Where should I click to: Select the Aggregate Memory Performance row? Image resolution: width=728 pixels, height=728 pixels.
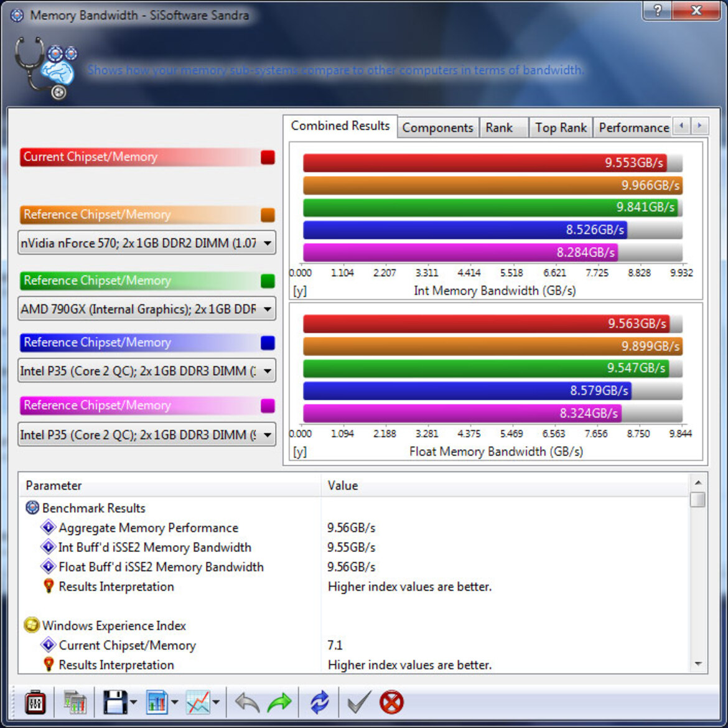pyautogui.click(x=353, y=528)
